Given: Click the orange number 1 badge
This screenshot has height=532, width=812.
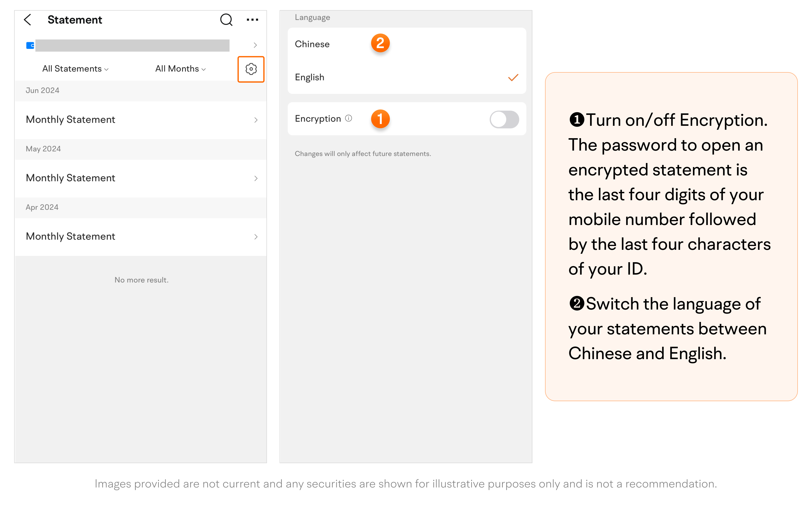Looking at the screenshot, I should (x=380, y=119).
